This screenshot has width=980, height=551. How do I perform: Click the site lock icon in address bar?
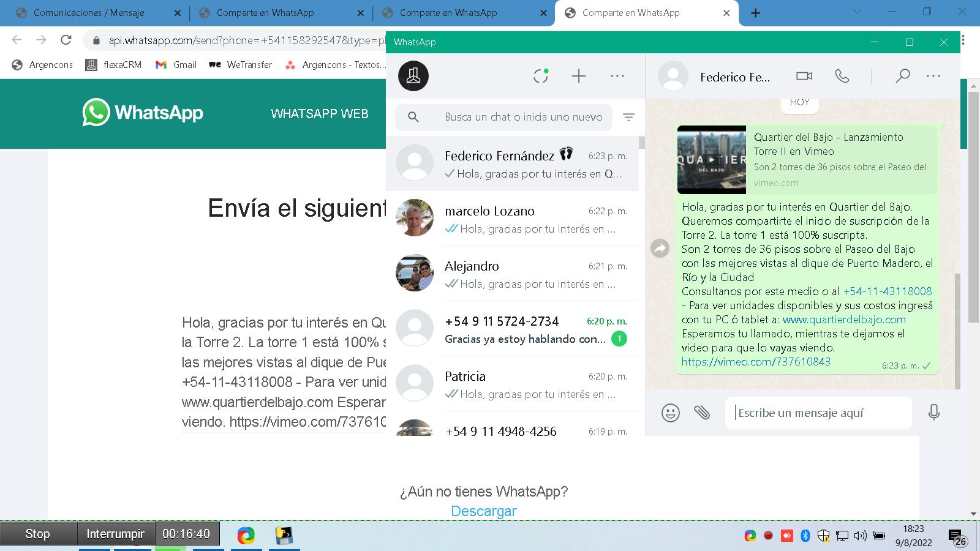(96, 40)
